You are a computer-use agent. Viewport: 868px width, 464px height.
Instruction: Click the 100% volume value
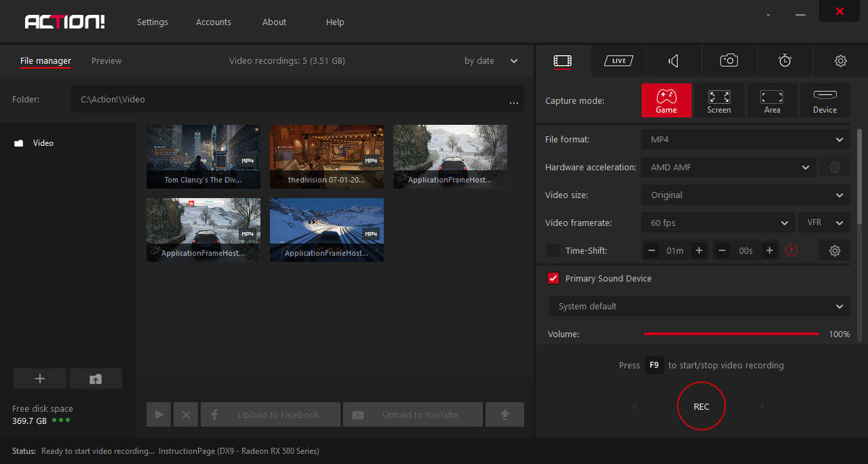click(840, 334)
